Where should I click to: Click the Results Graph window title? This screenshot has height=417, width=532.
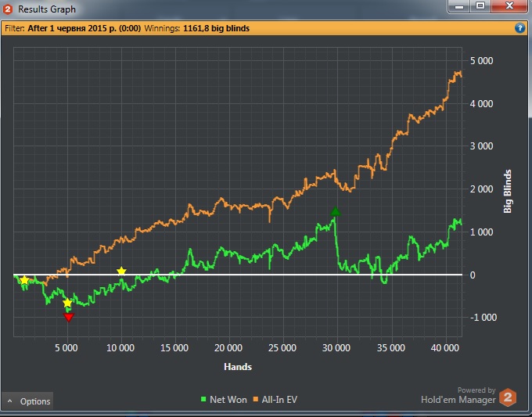click(47, 9)
